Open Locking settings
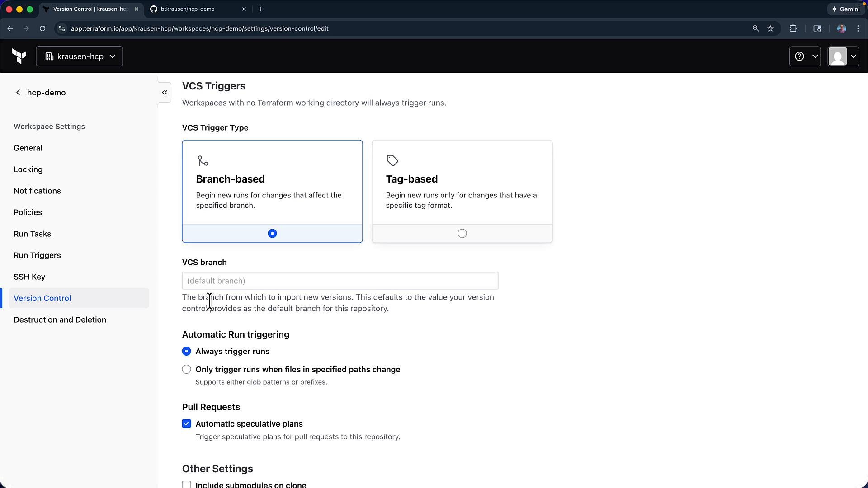The height and width of the screenshot is (488, 868). 28,169
